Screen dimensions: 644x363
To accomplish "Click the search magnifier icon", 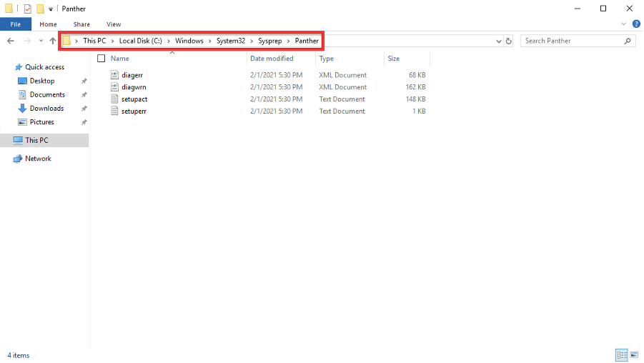I will [x=628, y=41].
